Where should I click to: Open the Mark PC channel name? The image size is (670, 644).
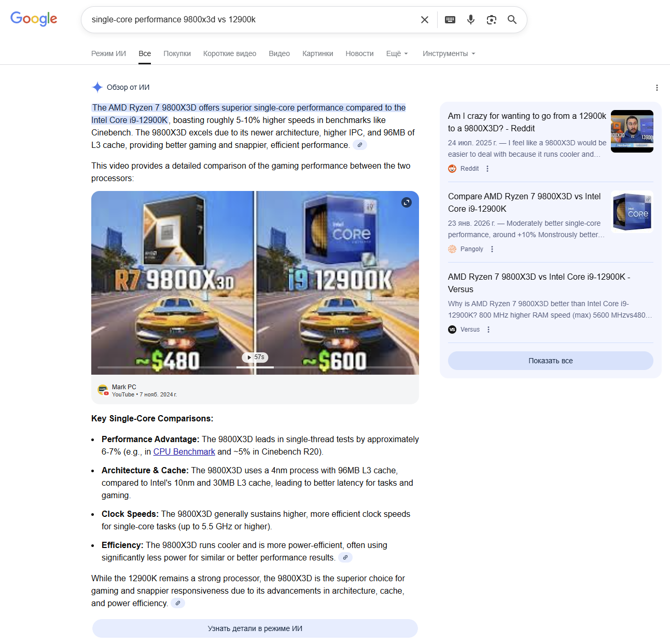click(x=124, y=387)
